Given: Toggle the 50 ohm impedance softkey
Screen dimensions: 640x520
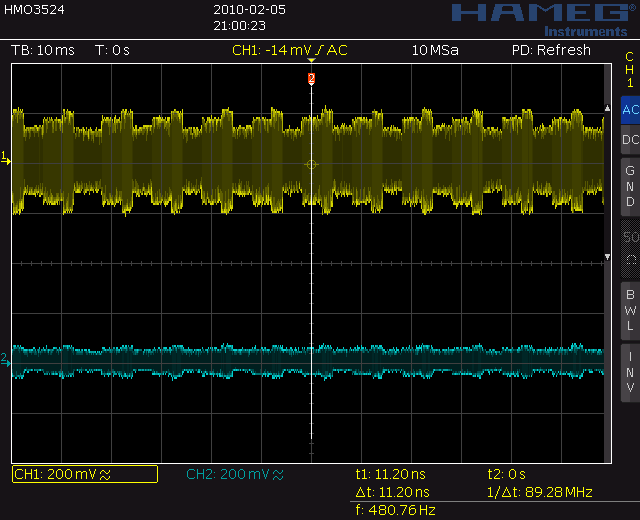Looking at the screenshot, I should (630, 249).
